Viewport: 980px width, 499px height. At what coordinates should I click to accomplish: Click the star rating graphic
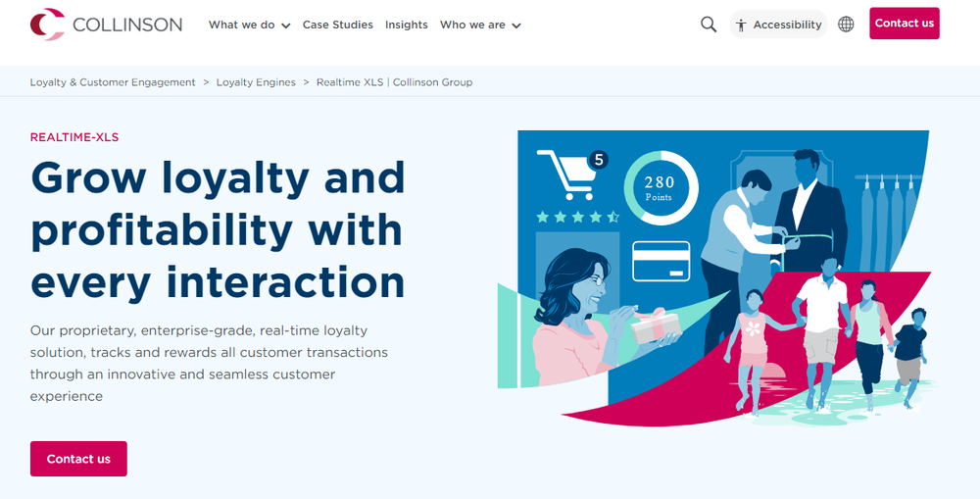click(x=577, y=217)
